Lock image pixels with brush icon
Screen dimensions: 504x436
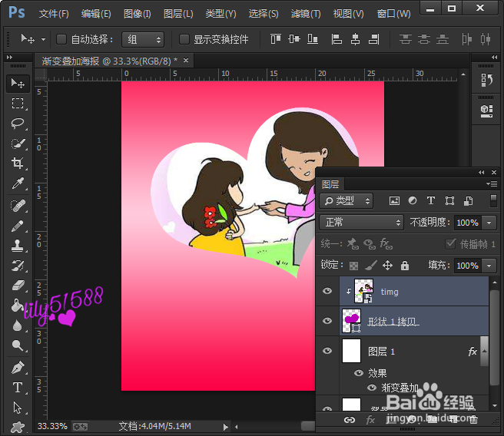point(370,266)
